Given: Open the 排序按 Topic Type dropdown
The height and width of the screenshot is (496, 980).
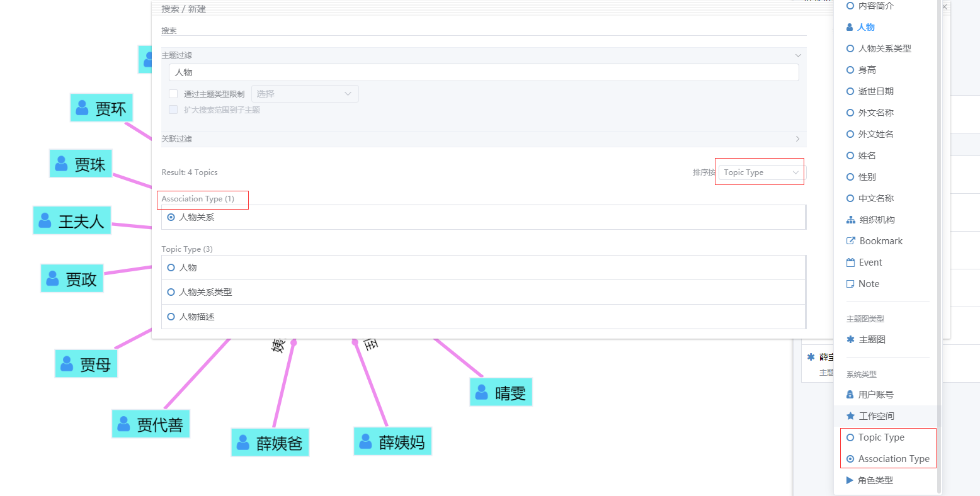Looking at the screenshot, I should pyautogui.click(x=760, y=172).
